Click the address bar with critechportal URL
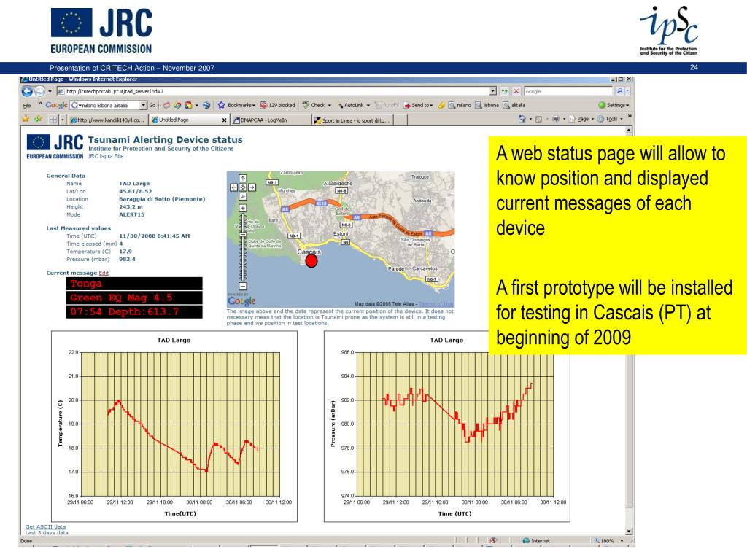This screenshot has height=560, width=747. [276, 91]
